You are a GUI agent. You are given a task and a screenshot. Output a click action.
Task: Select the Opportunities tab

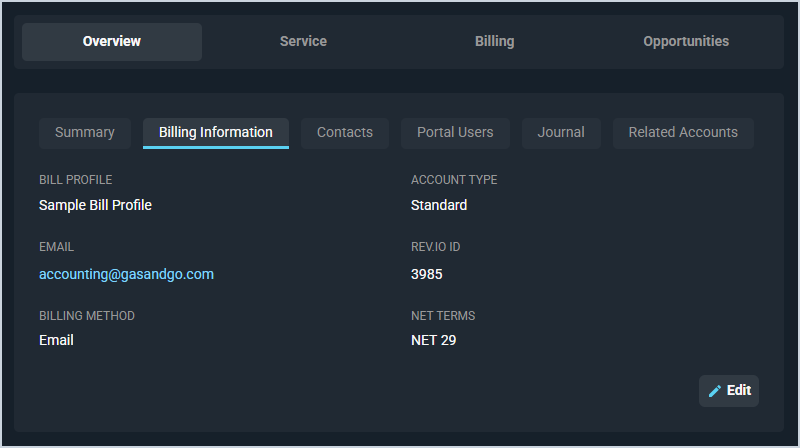686,42
